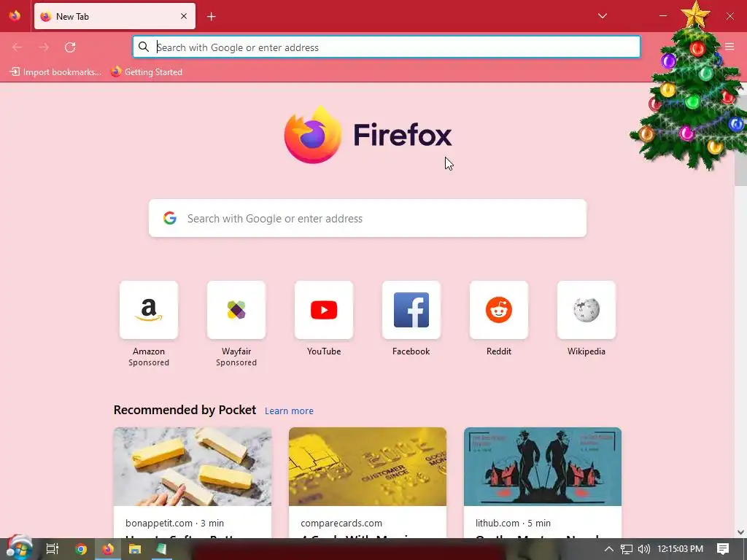Close the New Tab tab
747x560 pixels.
click(x=184, y=16)
